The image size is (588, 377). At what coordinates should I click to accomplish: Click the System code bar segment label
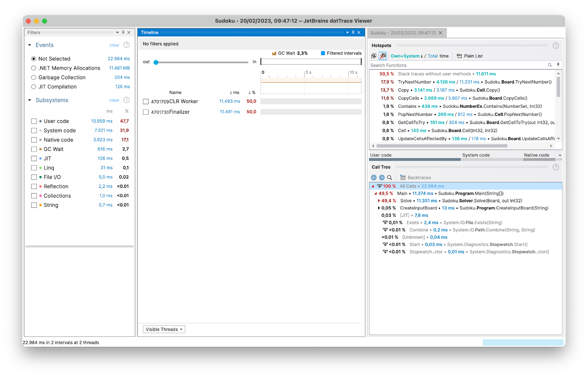tap(476, 155)
